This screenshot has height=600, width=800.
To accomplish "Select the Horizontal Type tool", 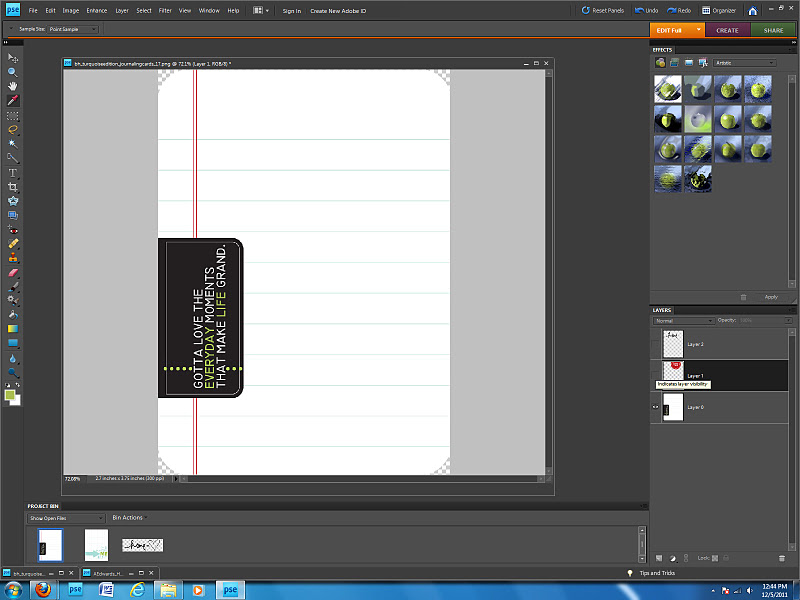I will pos(13,173).
